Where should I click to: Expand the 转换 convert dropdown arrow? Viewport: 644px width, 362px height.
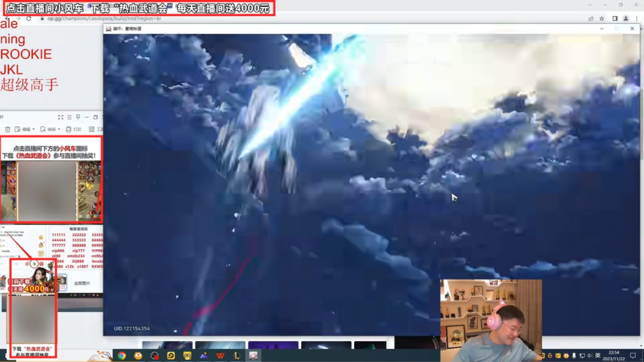pos(59,129)
